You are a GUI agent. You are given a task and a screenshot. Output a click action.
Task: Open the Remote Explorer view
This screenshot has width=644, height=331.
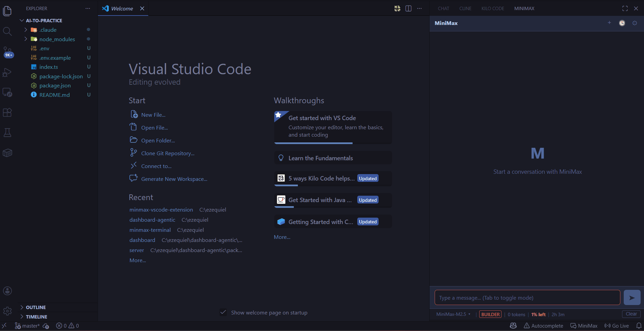[x=7, y=92]
